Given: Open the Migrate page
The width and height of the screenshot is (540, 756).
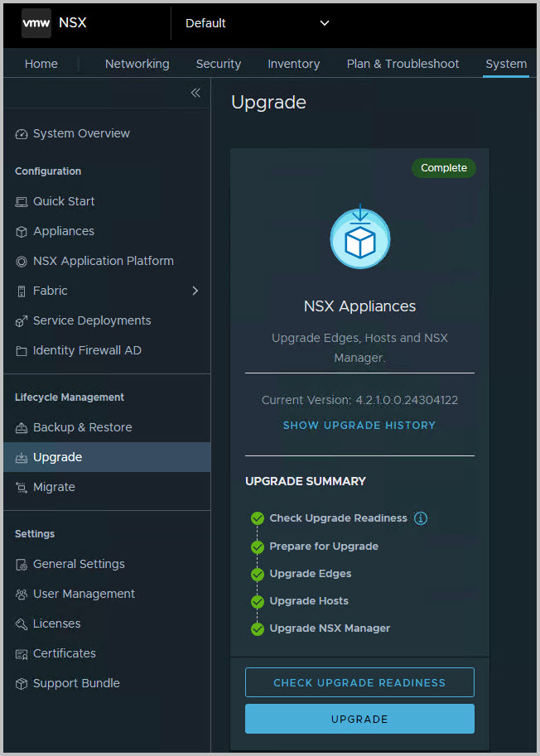Looking at the screenshot, I should pyautogui.click(x=54, y=487).
